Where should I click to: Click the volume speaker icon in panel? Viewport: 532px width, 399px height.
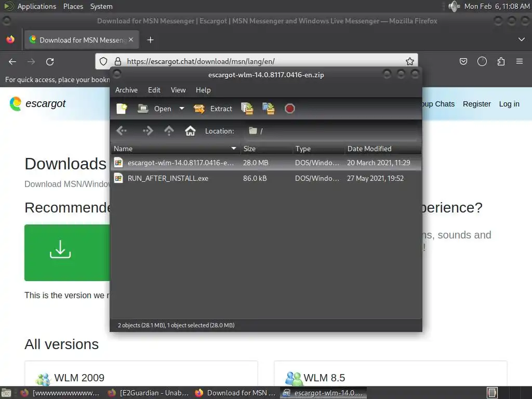454,6
